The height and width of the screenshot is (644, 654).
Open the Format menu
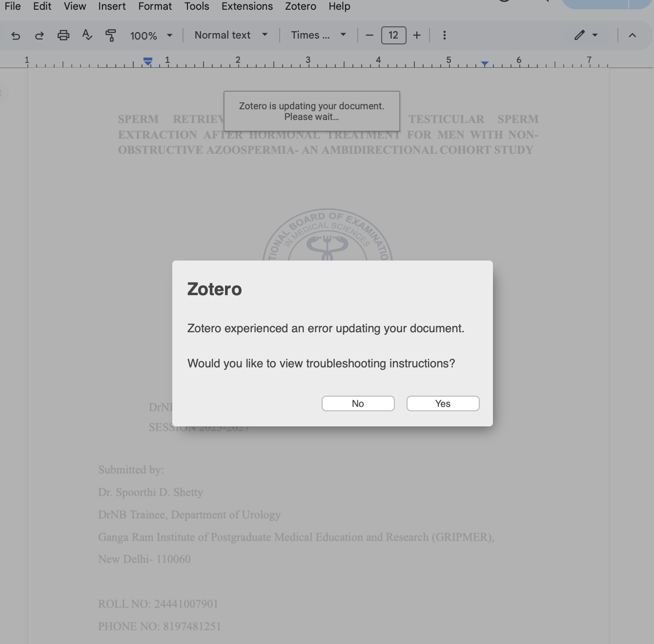(155, 6)
